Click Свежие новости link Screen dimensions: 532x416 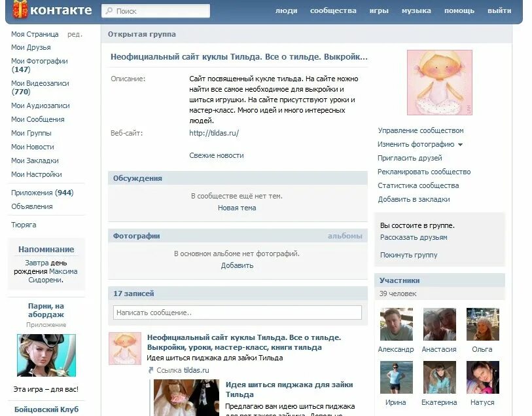coord(217,155)
